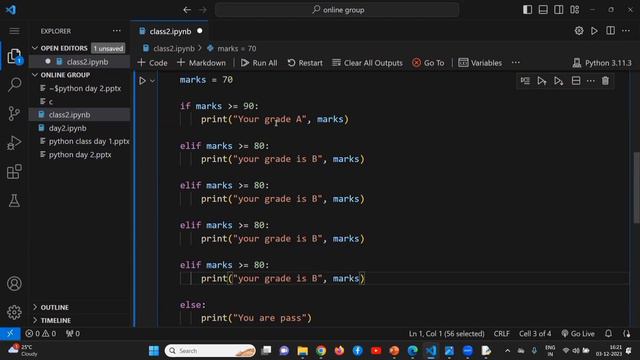This screenshot has width=640, height=360.
Task: Restart the notebook kernel
Action: [305, 63]
